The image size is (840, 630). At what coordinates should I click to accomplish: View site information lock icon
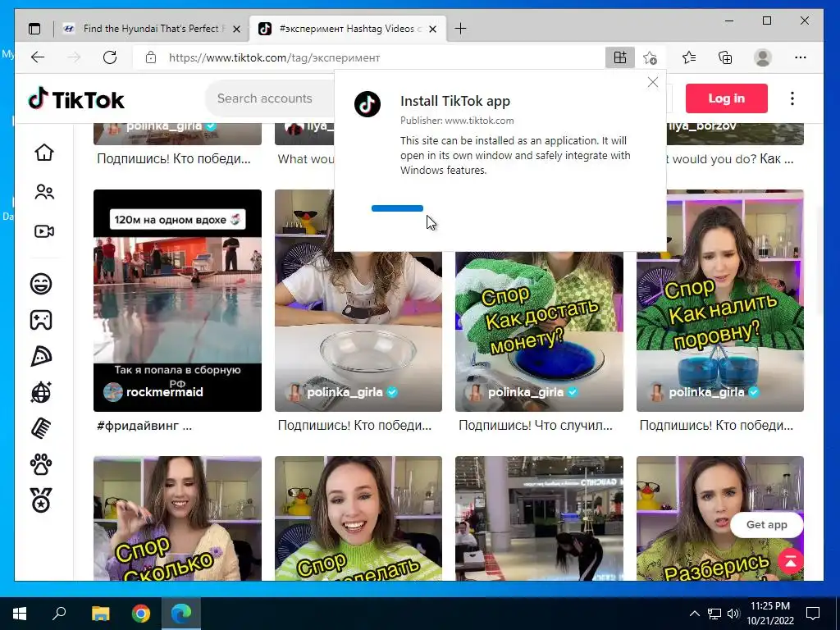coord(151,57)
